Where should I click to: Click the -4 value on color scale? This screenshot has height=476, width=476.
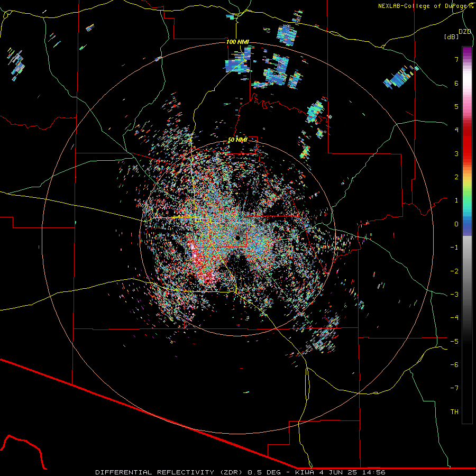454,318
